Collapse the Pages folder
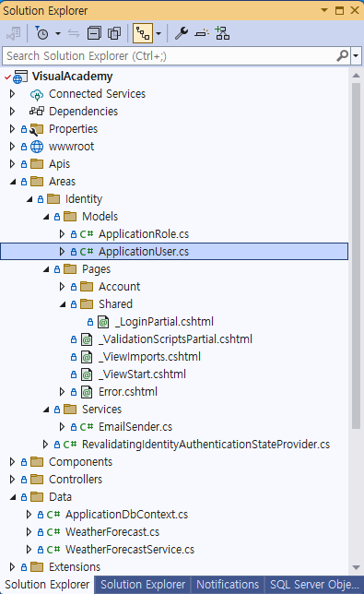This screenshot has width=364, height=594. pos(47,269)
